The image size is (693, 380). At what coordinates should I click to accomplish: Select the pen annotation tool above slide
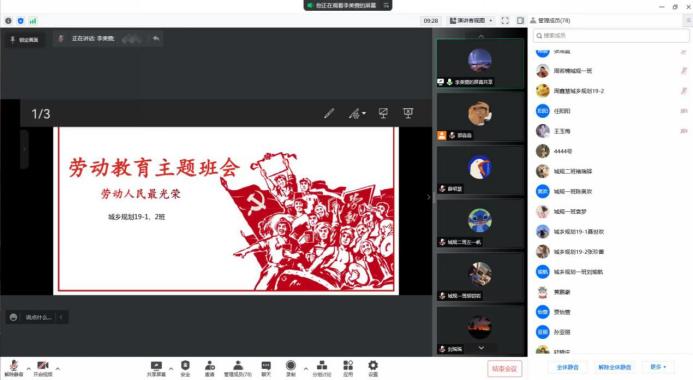[x=329, y=114]
